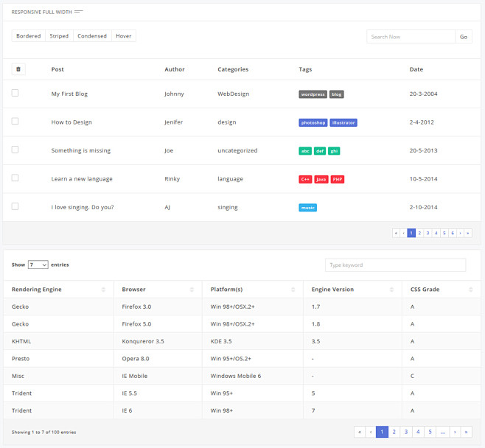The height and width of the screenshot is (448, 485).
Task: Go to last page in lower pagination
Action: click(x=467, y=433)
